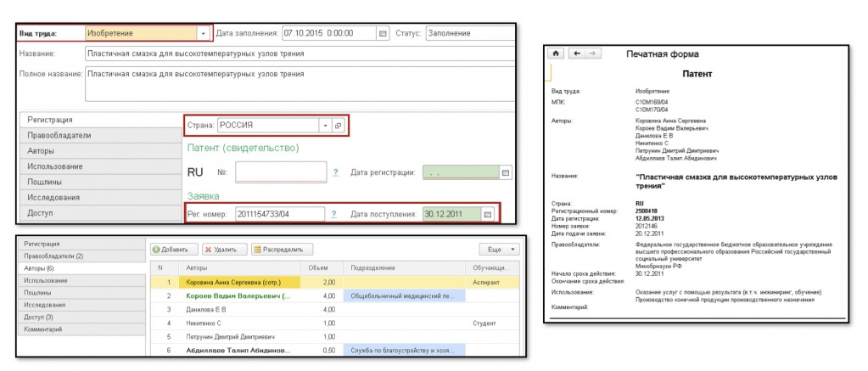The height and width of the screenshot is (371, 868).
Task: Open the Доступ (3) tab
Action: [82, 317]
